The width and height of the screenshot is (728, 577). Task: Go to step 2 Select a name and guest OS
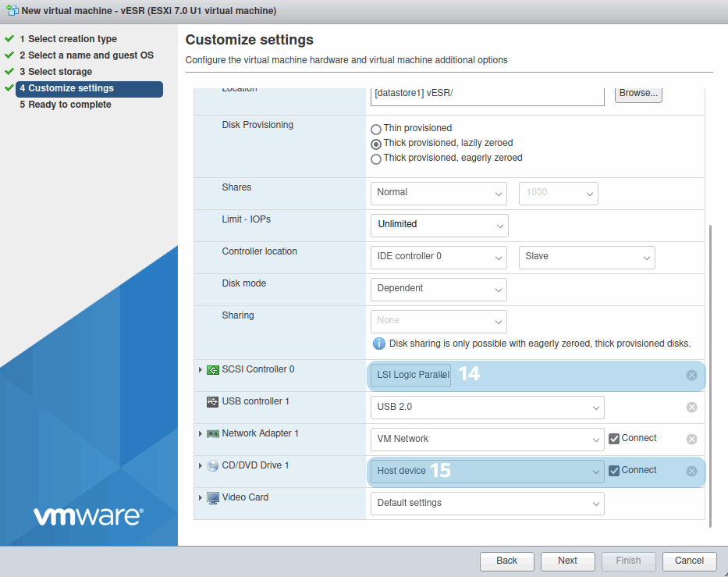click(86, 55)
